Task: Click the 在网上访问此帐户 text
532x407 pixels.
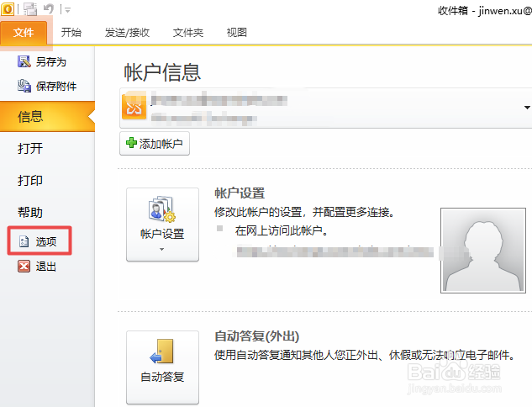Action: coord(282,230)
